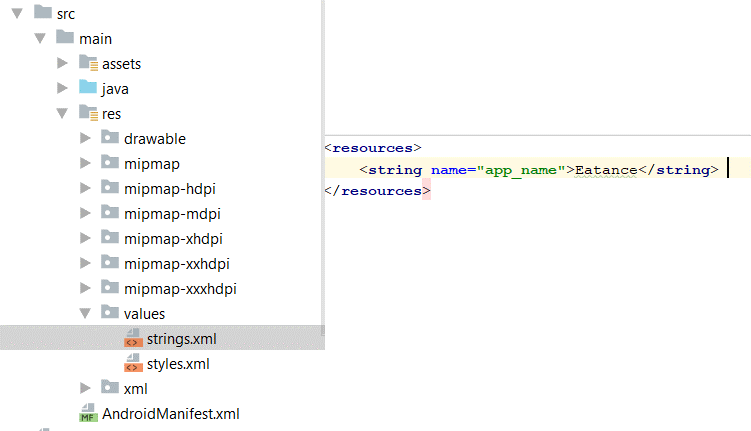
Task: Click the app_name attribute value in editor
Action: click(519, 170)
